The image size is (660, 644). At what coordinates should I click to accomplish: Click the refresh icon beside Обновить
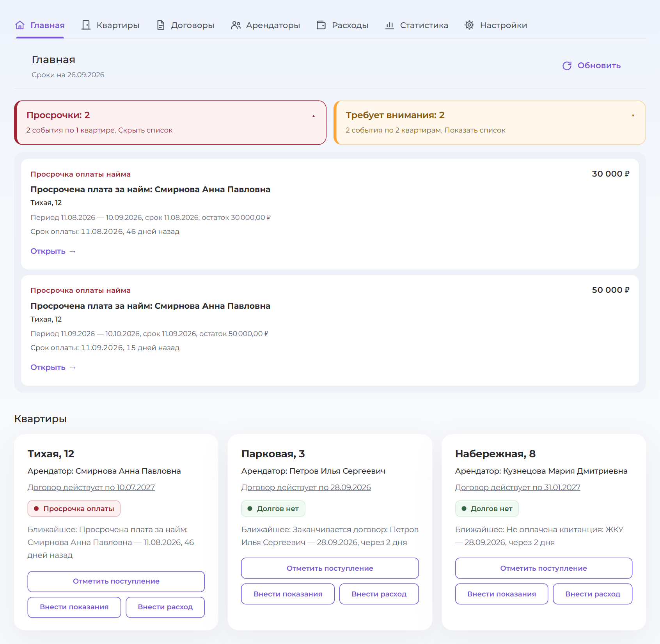(567, 66)
